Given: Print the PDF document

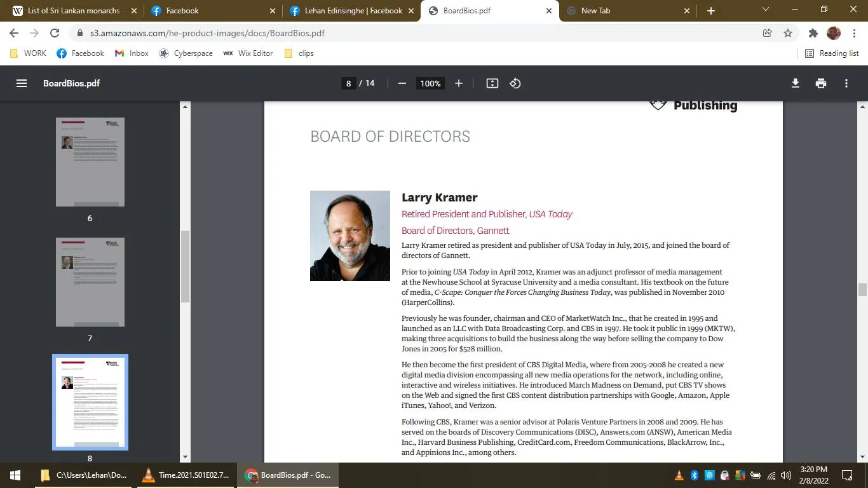Looking at the screenshot, I should tap(821, 83).
